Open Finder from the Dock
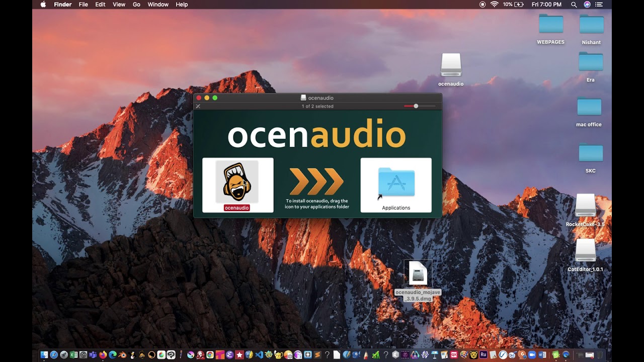The width and height of the screenshot is (644, 362). point(44,355)
